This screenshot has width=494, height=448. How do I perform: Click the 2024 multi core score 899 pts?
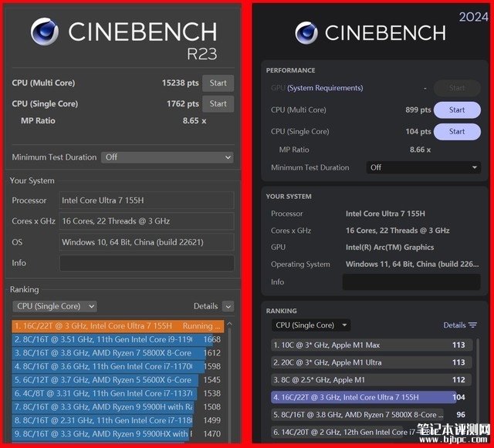[x=418, y=109]
